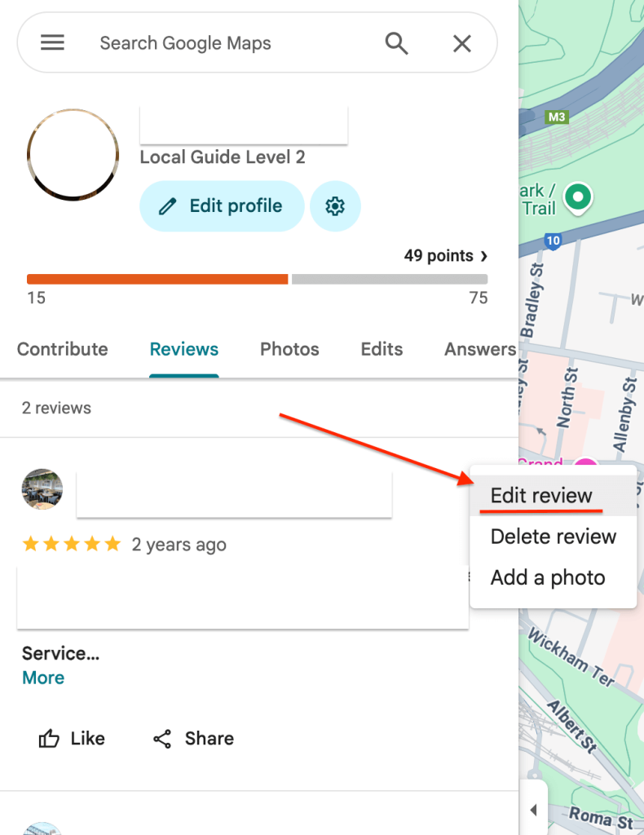Click the orange points progress bar

(x=157, y=279)
